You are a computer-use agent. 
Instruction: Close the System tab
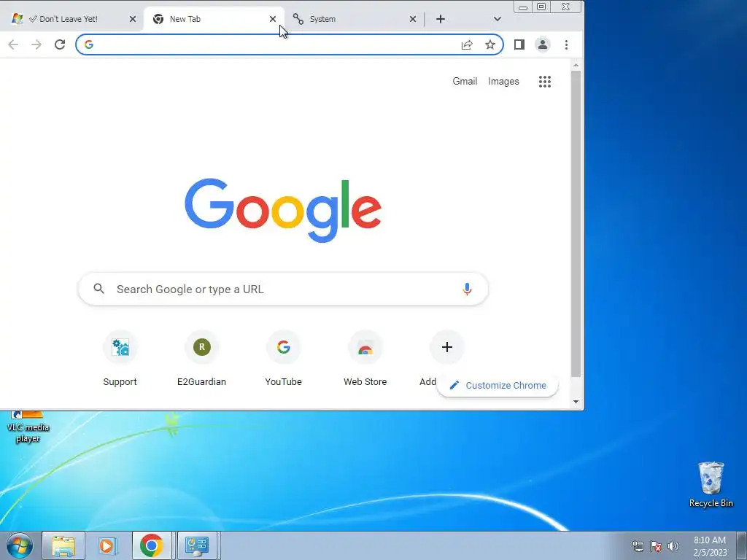[413, 19]
